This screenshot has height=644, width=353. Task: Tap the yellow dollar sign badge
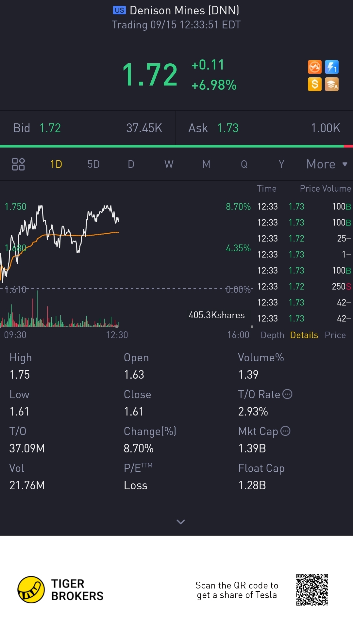314,84
